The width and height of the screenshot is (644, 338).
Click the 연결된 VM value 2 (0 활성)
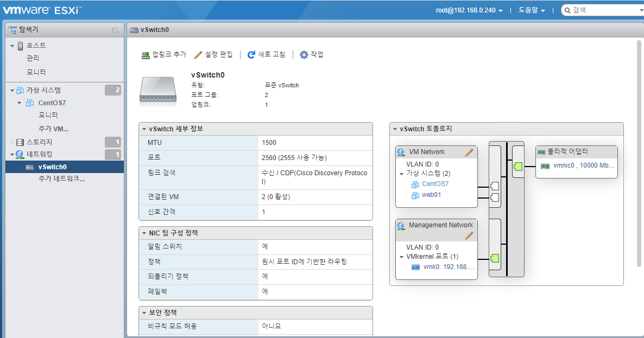276,197
